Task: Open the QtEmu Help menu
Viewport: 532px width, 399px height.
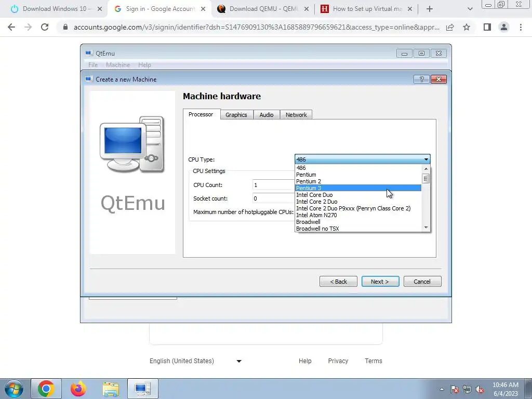Action: coord(144,65)
